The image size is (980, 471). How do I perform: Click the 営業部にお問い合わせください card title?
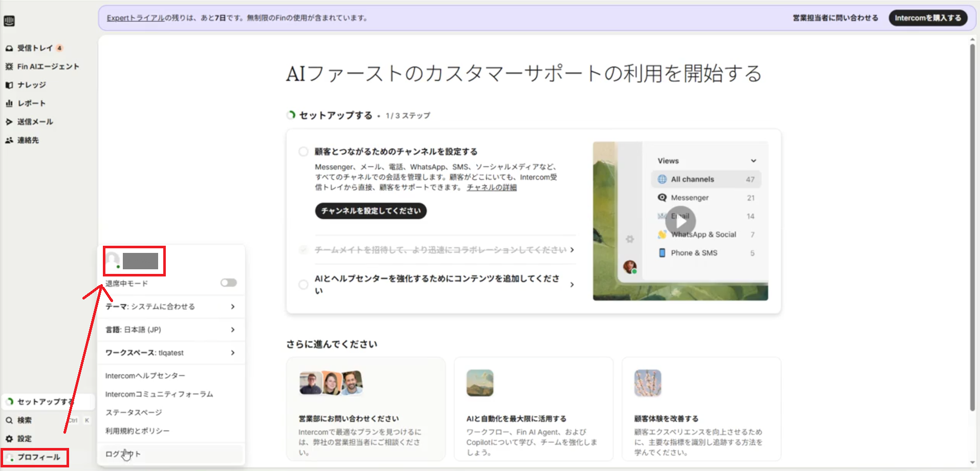349,419
